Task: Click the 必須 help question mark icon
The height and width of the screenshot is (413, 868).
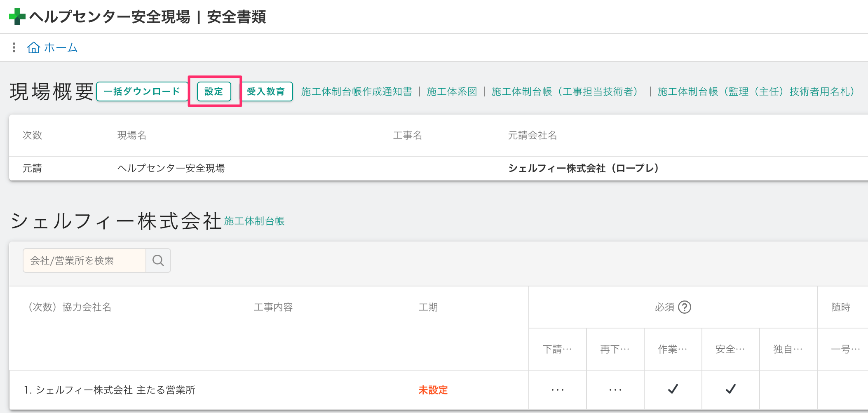Action: coord(685,307)
